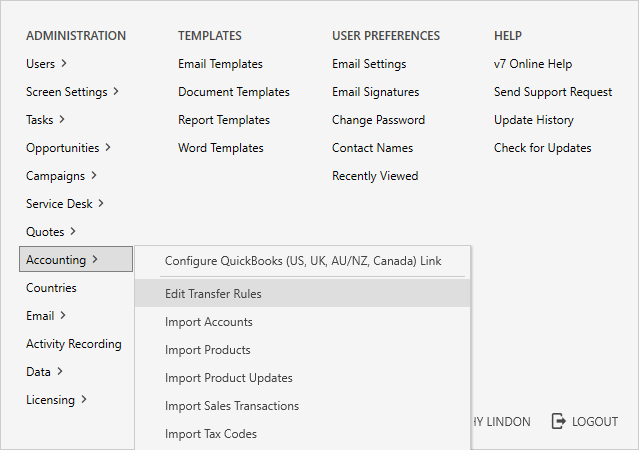Select Import Accounts from Accounting menu
The image size is (639, 450).
pos(208,322)
